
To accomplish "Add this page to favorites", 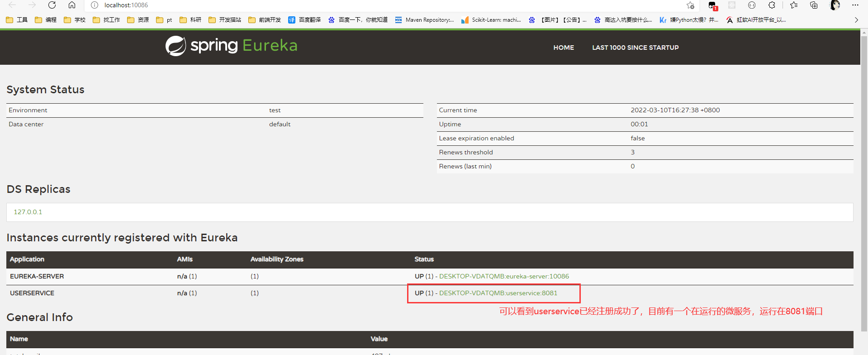I will [690, 5].
